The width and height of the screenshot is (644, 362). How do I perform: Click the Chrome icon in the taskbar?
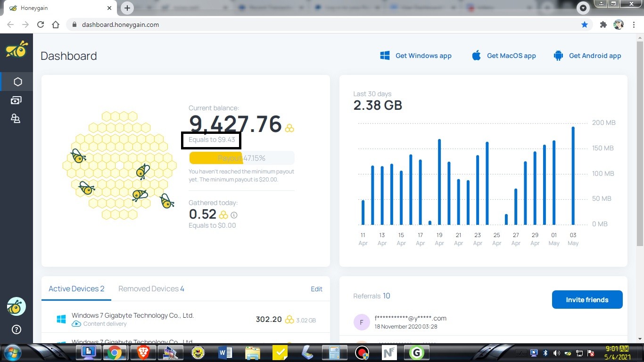[x=114, y=353]
